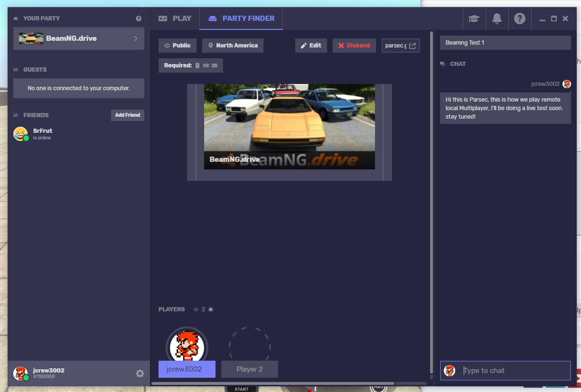581x392 pixels.
Task: Open the graduation cap tutorial icon
Action: click(474, 19)
